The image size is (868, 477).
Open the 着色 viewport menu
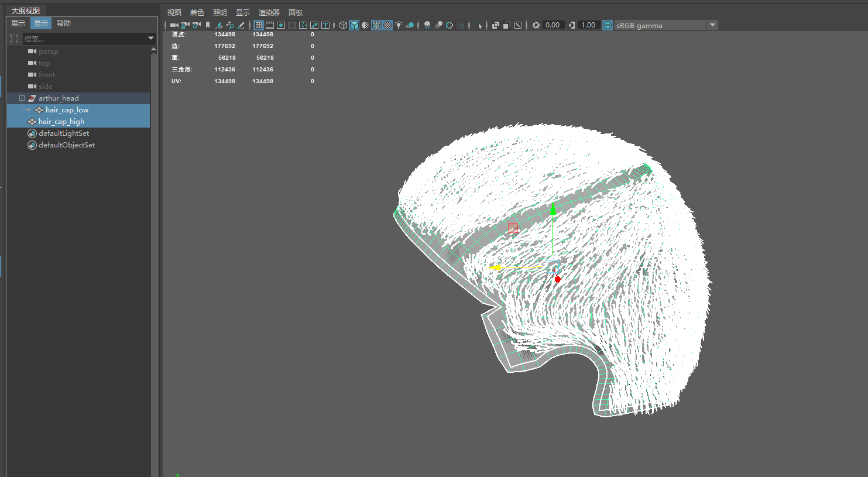(x=197, y=12)
